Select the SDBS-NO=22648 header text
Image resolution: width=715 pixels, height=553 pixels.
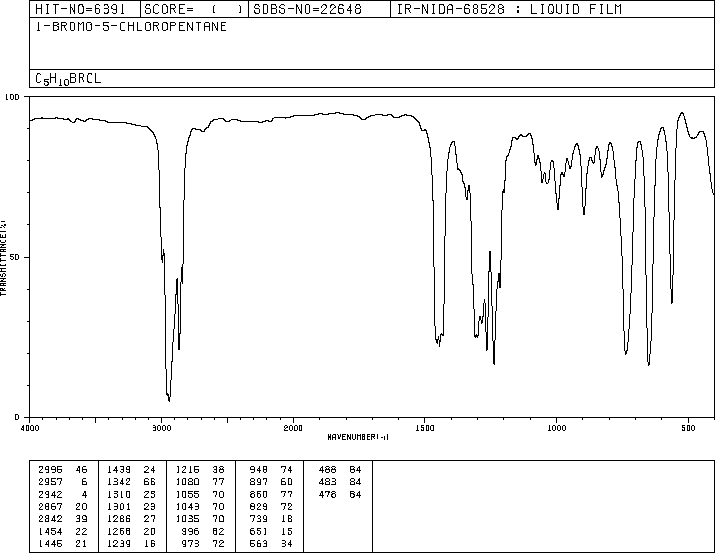point(307,9)
